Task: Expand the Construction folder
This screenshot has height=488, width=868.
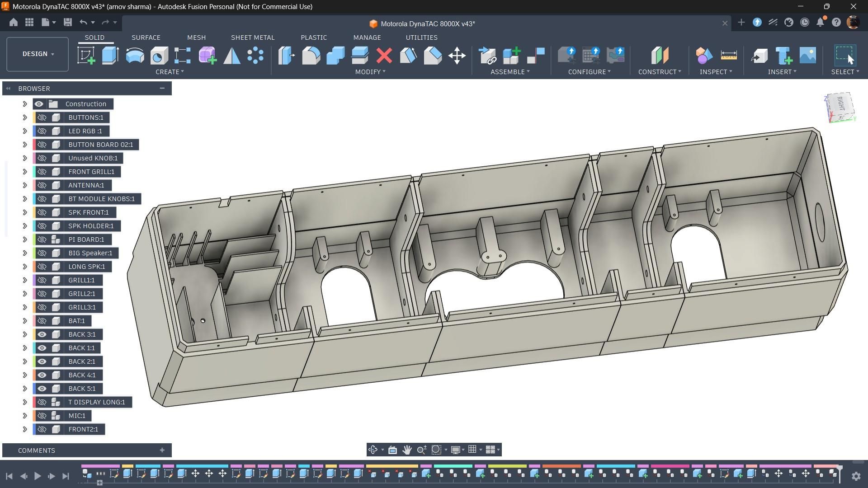Action: click(x=25, y=104)
